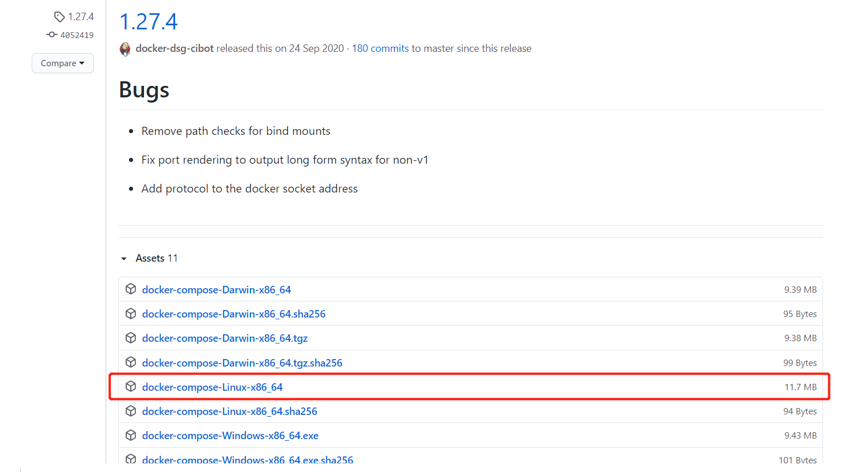Click 'Fix port rendering to output long form syntax' item

pyautogui.click(x=285, y=160)
